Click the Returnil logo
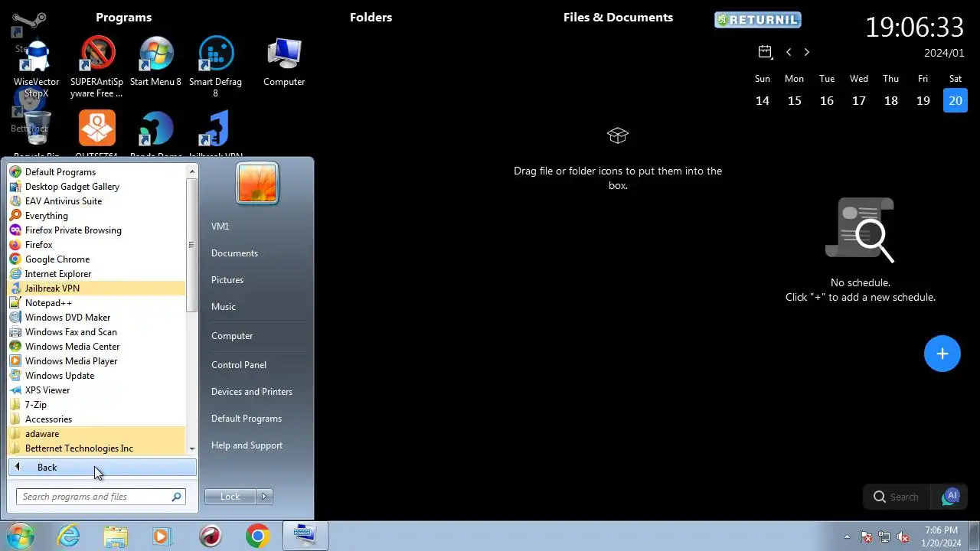The height and width of the screenshot is (551, 980). pyautogui.click(x=758, y=20)
